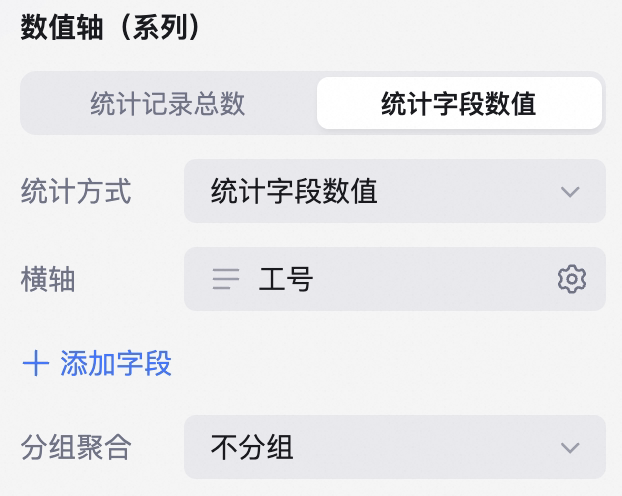Click the plus icon before 添加字段
The width and height of the screenshot is (622, 496).
point(36,363)
